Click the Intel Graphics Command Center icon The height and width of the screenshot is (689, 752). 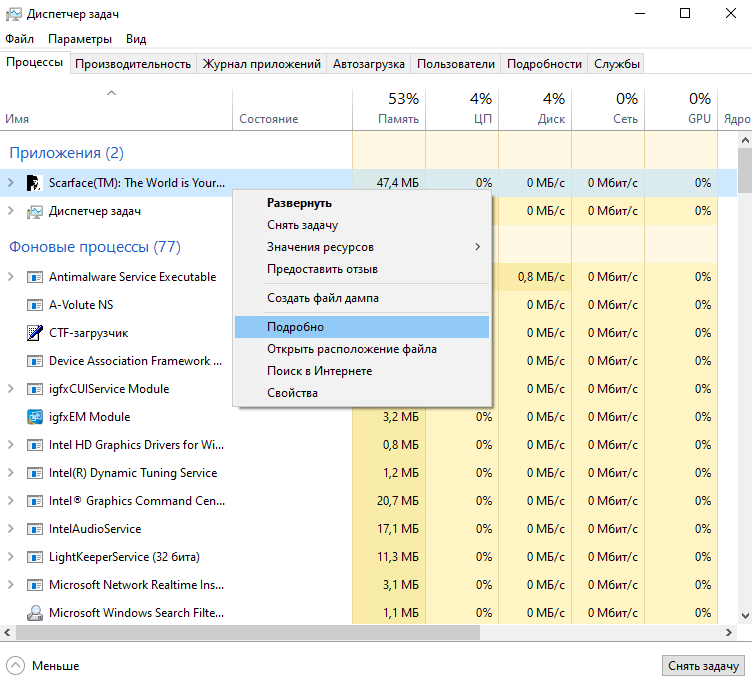coord(34,501)
